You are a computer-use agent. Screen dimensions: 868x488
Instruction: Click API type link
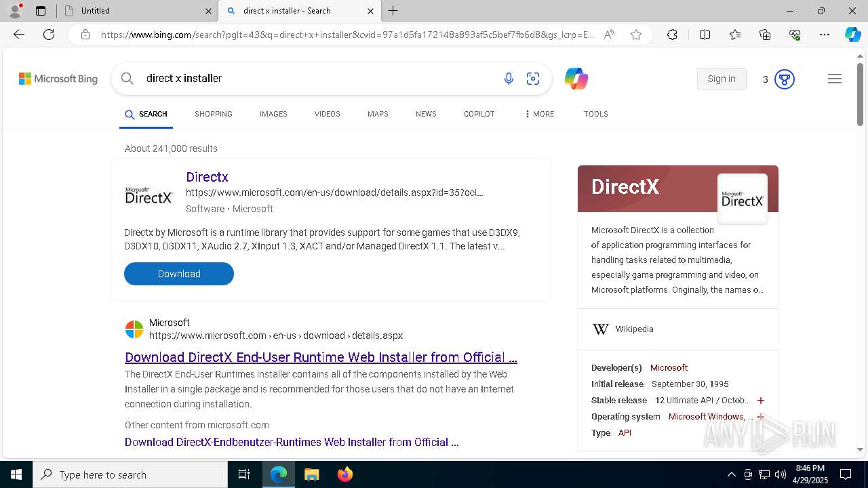click(625, 433)
